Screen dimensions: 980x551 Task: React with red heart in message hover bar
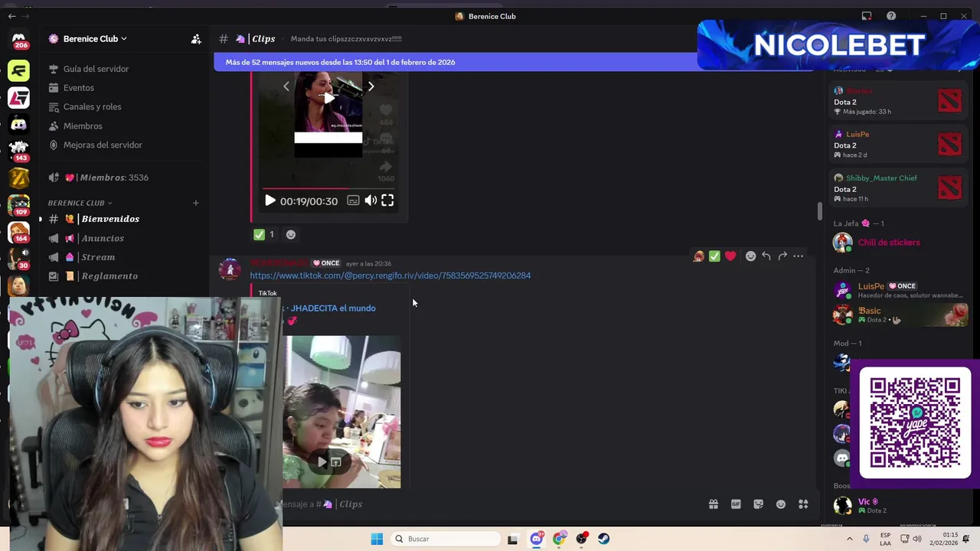pyautogui.click(x=730, y=256)
